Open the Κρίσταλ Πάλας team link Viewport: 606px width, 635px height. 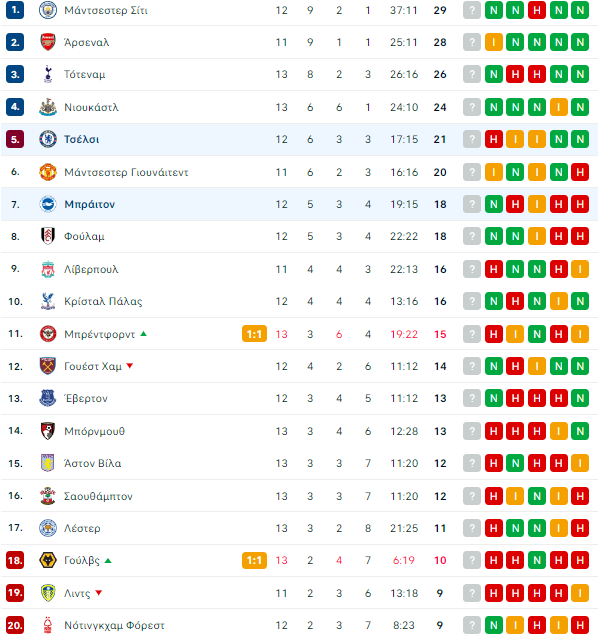click(x=103, y=301)
